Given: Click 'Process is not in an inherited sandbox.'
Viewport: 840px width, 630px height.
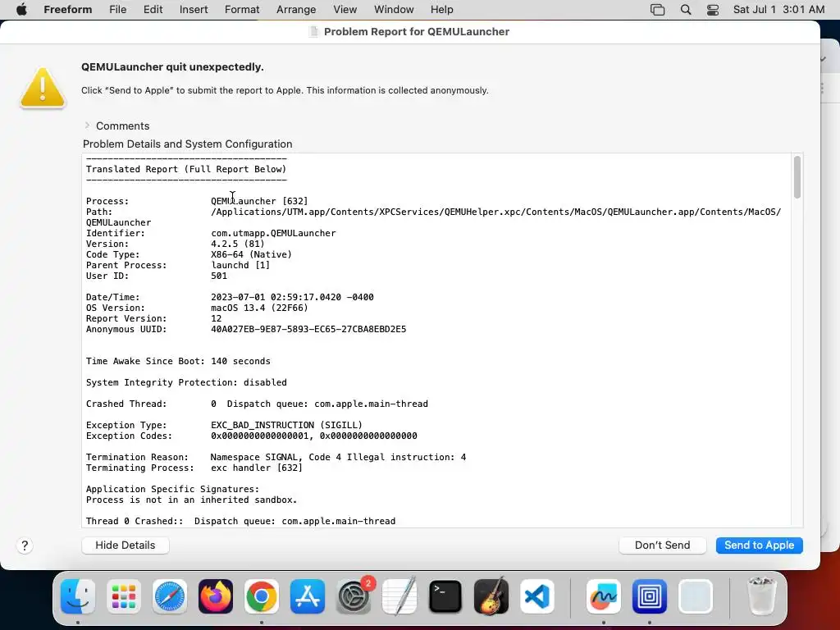Looking at the screenshot, I should pos(192,500).
